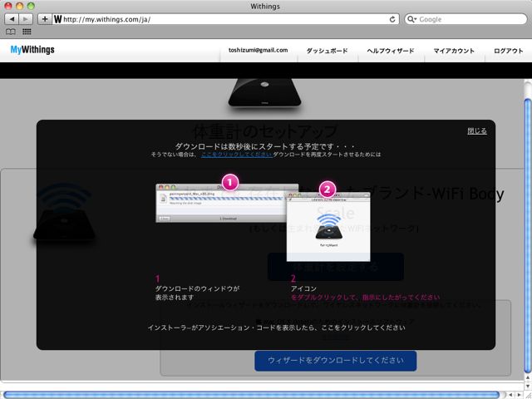The width and height of the screenshot is (532, 399).
Task: Close the overlay with 閉じる link
Action: click(477, 131)
